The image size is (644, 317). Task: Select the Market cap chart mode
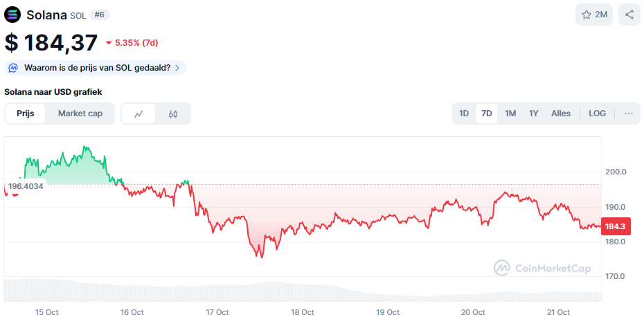[x=80, y=114]
